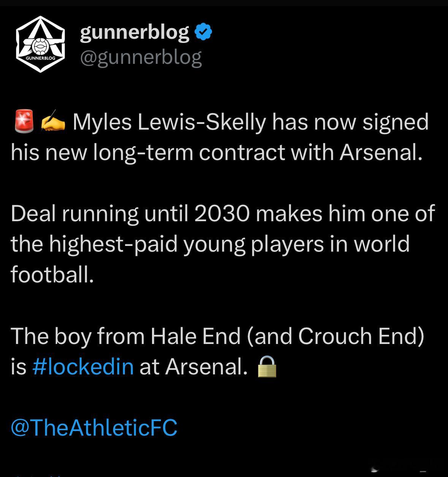The width and height of the screenshot is (448, 477).
Task: Open the @TheAthleticFC mention
Action: [x=94, y=427]
